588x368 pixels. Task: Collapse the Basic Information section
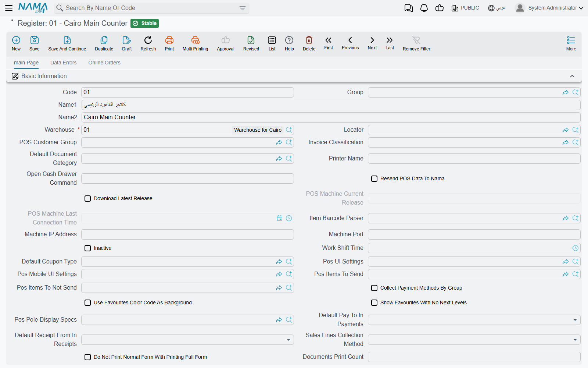(572, 76)
